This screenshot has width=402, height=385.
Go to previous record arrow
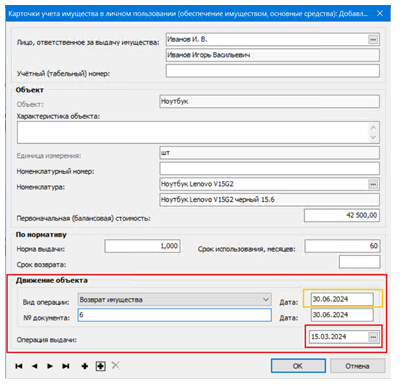(x=34, y=366)
